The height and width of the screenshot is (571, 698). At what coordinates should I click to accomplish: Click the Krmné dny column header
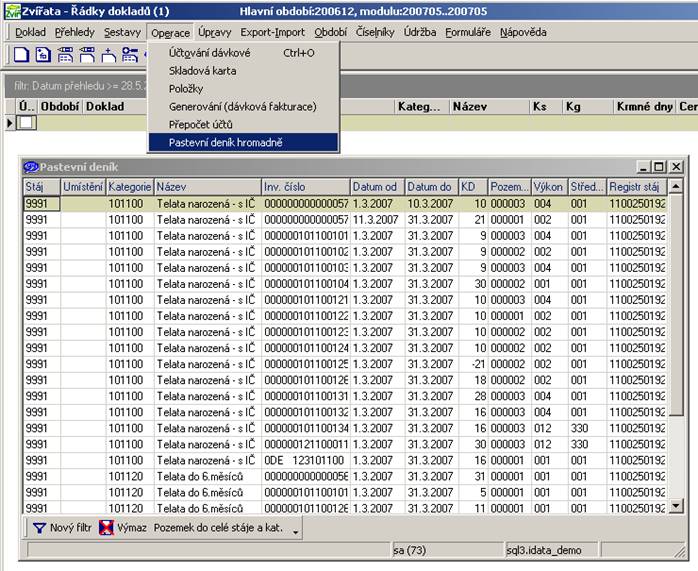point(644,107)
